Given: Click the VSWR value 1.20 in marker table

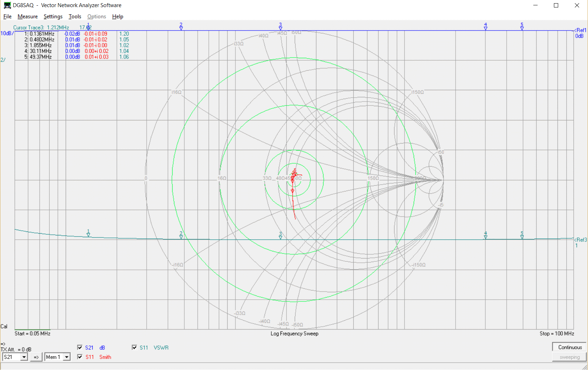Looking at the screenshot, I should (124, 34).
